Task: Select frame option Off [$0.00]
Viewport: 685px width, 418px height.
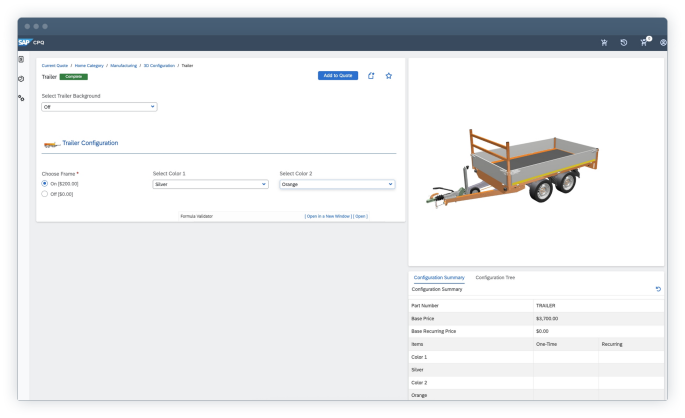Action: click(x=44, y=194)
